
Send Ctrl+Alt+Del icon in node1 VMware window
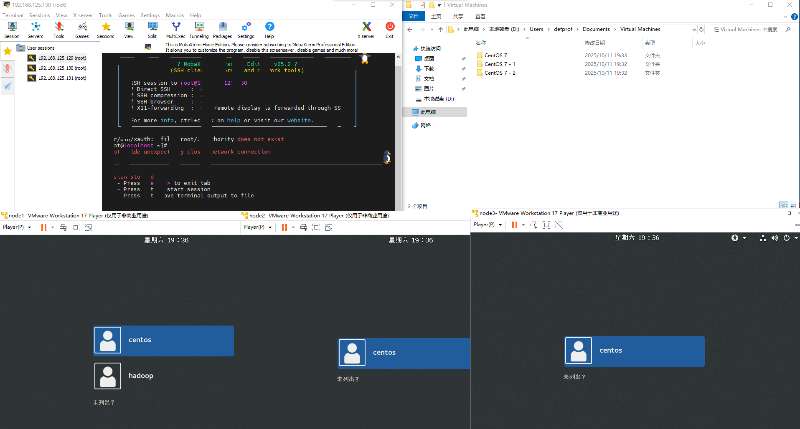tap(63, 227)
